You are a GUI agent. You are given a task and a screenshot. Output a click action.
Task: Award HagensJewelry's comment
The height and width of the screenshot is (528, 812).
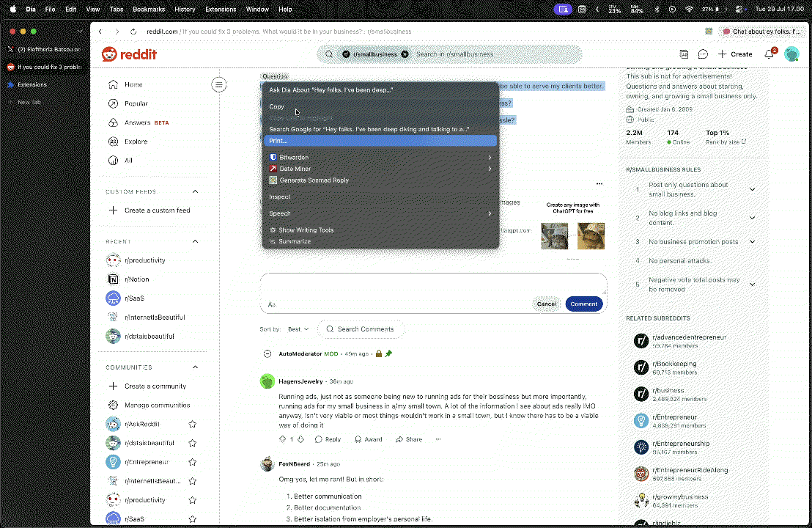[x=368, y=439]
